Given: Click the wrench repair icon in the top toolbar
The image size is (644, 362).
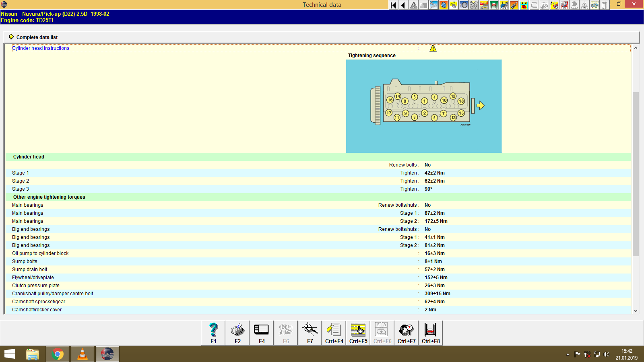Looking at the screenshot, I should 433,5.
